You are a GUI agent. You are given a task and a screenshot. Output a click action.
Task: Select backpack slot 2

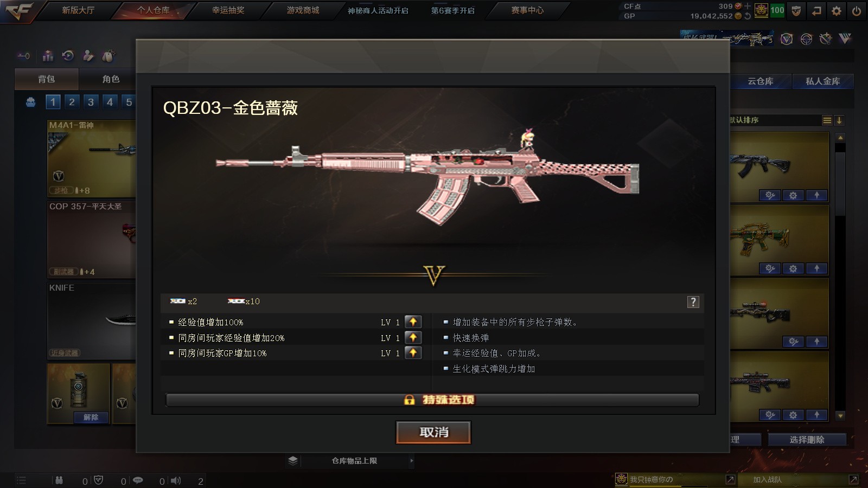pyautogui.click(x=72, y=102)
